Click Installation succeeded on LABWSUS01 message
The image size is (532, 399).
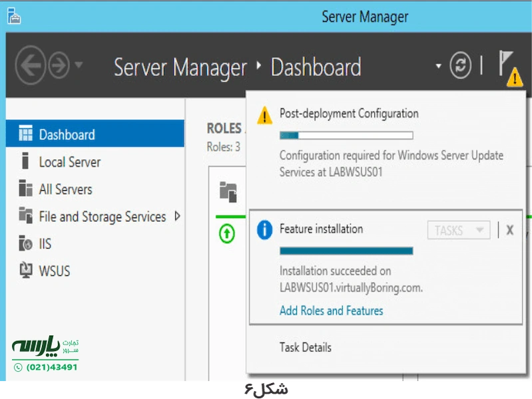coord(351,279)
